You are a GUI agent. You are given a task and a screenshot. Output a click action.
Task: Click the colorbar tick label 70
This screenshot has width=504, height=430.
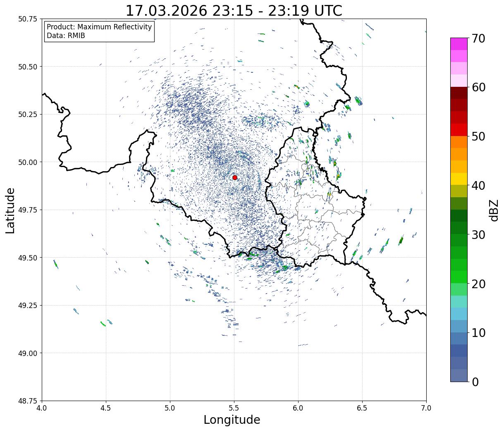[478, 38]
